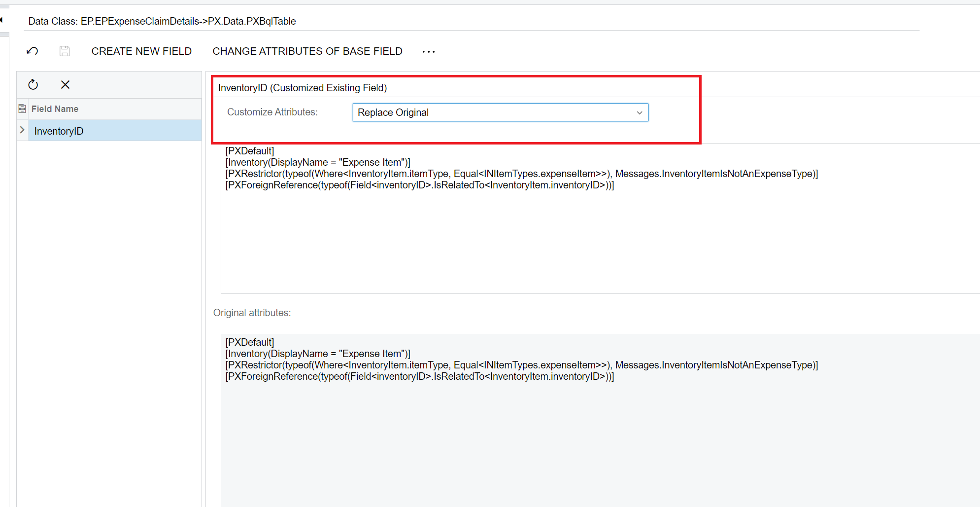
Task: Open the ellipsis overflow menu
Action: click(428, 51)
